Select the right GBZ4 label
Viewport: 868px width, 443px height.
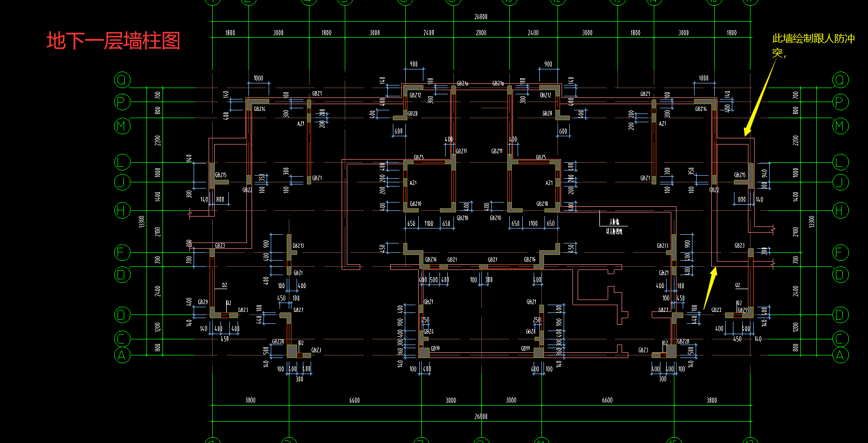coord(531,332)
